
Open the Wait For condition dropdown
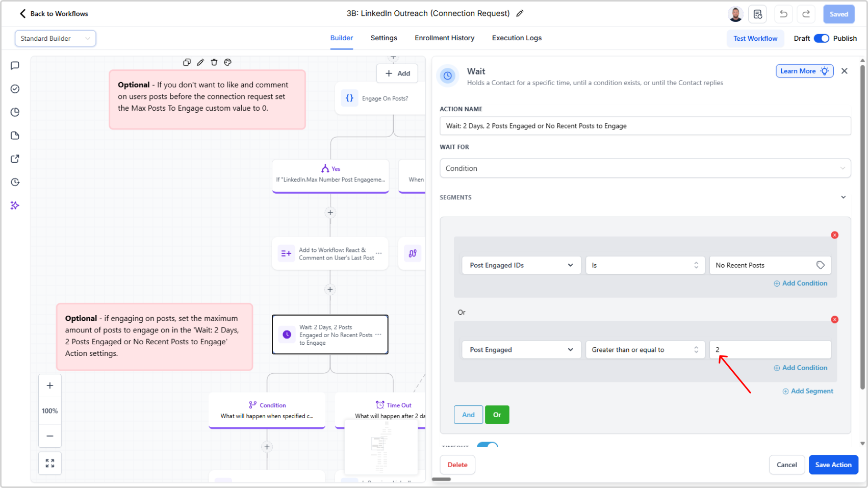(645, 168)
